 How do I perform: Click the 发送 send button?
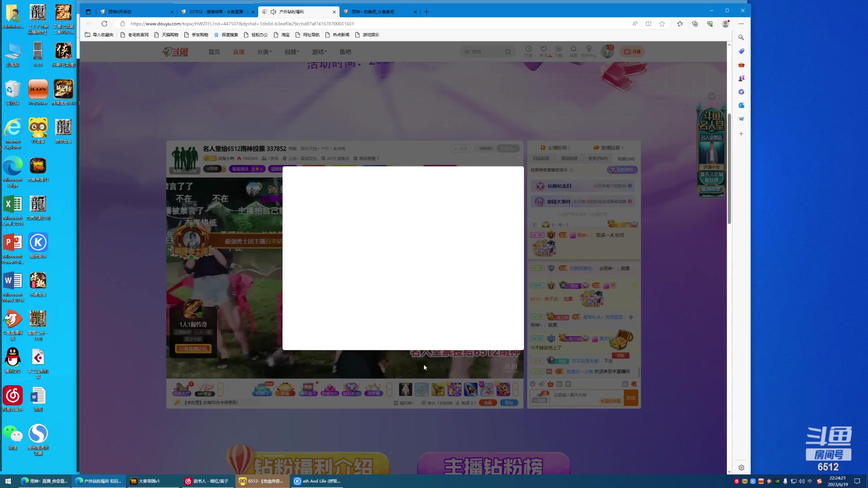tap(631, 398)
